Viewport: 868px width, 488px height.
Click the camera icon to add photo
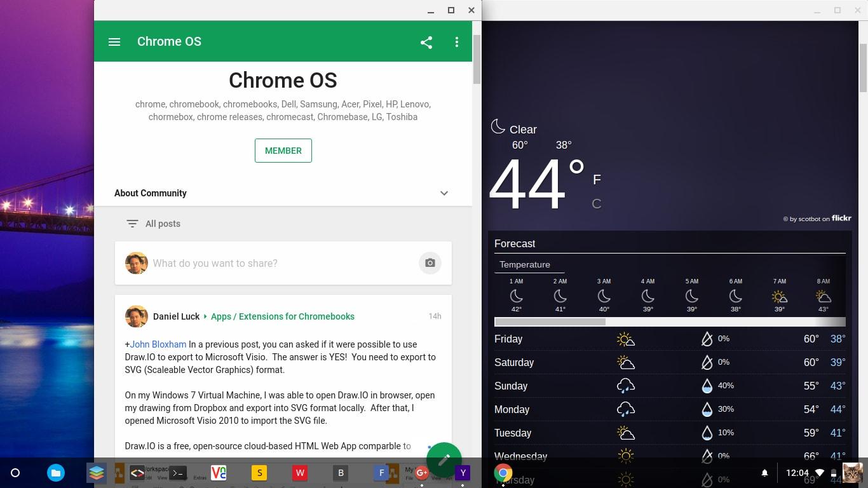[x=430, y=263]
